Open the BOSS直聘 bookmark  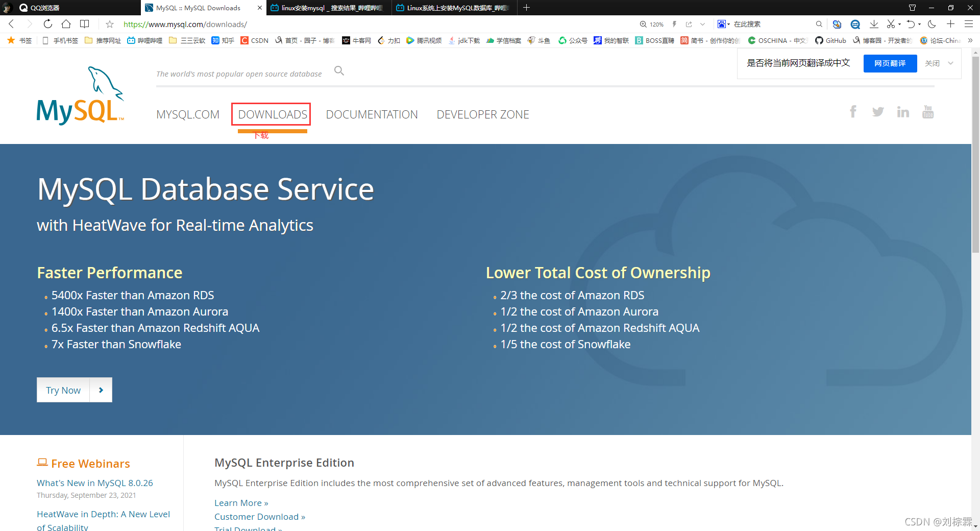pos(654,40)
